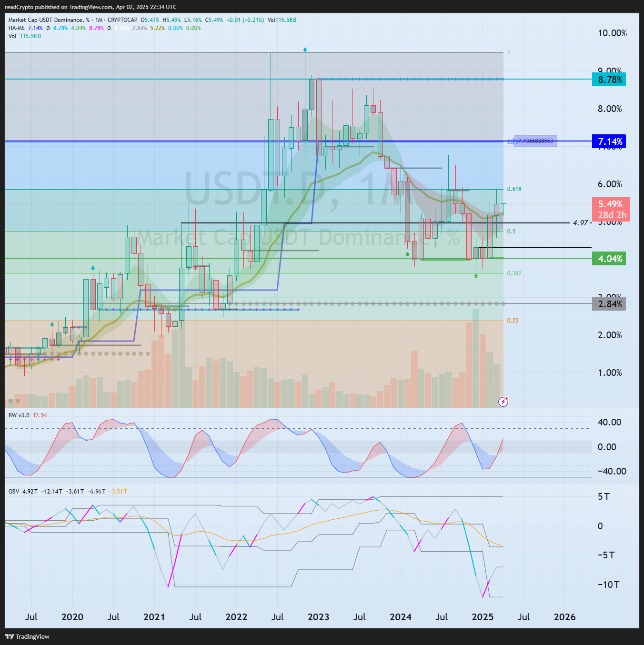Click the 1.00% price axis label
644x645 pixels.
pyautogui.click(x=610, y=373)
